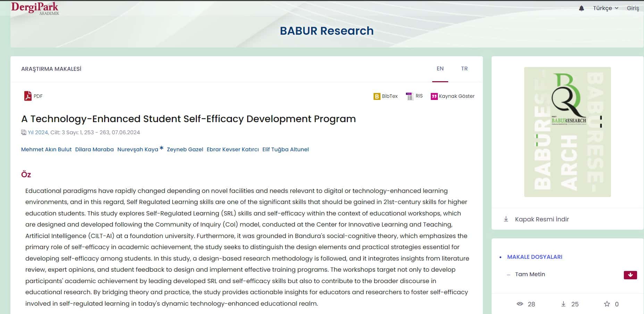Click the MAKALE DOSYALARI heading

click(535, 257)
